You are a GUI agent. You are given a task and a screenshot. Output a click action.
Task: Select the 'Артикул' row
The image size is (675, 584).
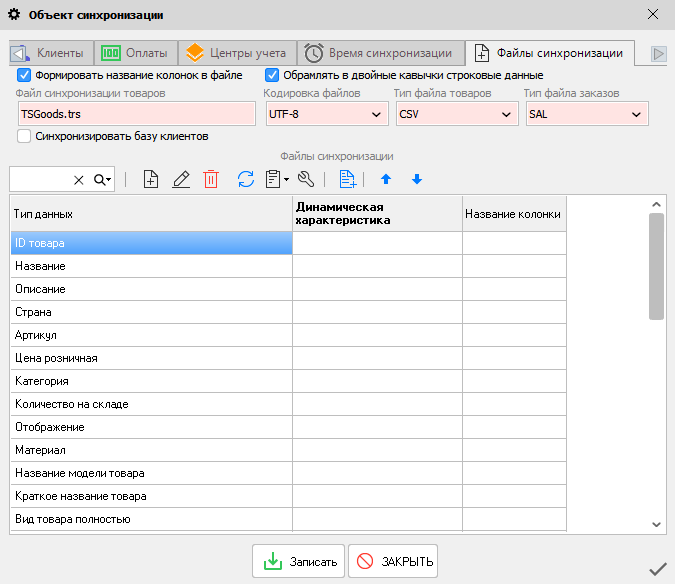(288, 335)
